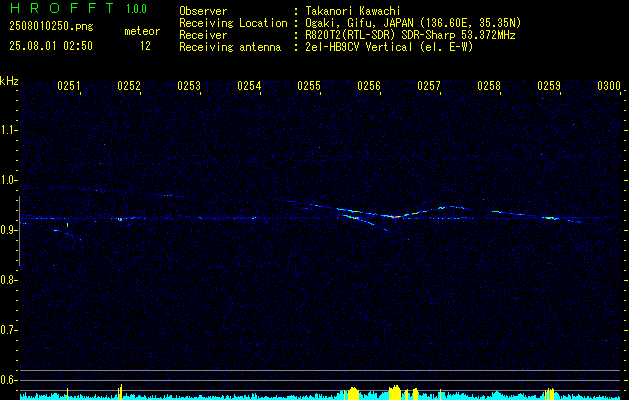The width and height of the screenshot is (629, 400).
Task: Click the version number 1.0.0
Action: click(136, 8)
